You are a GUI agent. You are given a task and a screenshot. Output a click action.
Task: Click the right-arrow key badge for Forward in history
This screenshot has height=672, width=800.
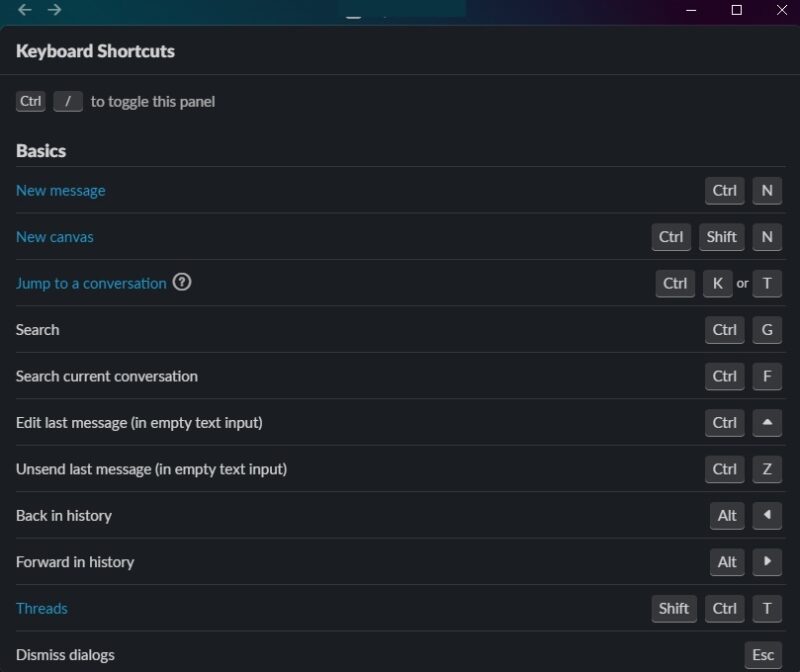[x=767, y=562]
